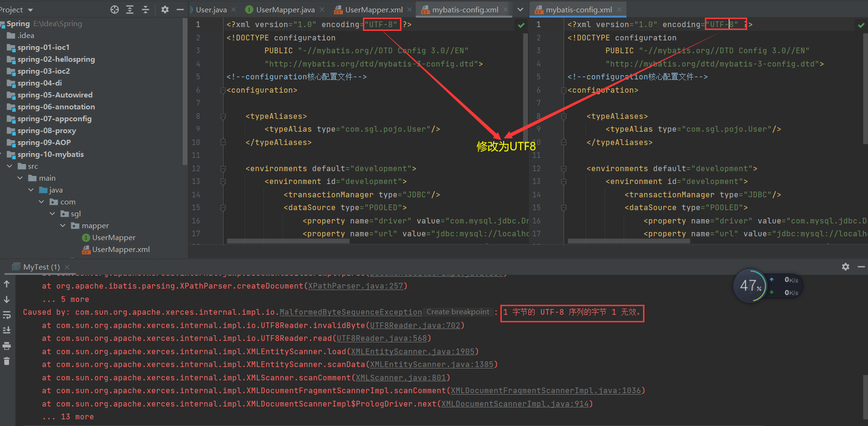The height and width of the screenshot is (426, 868).
Task: Collapse the mapper package
Action: point(63,226)
